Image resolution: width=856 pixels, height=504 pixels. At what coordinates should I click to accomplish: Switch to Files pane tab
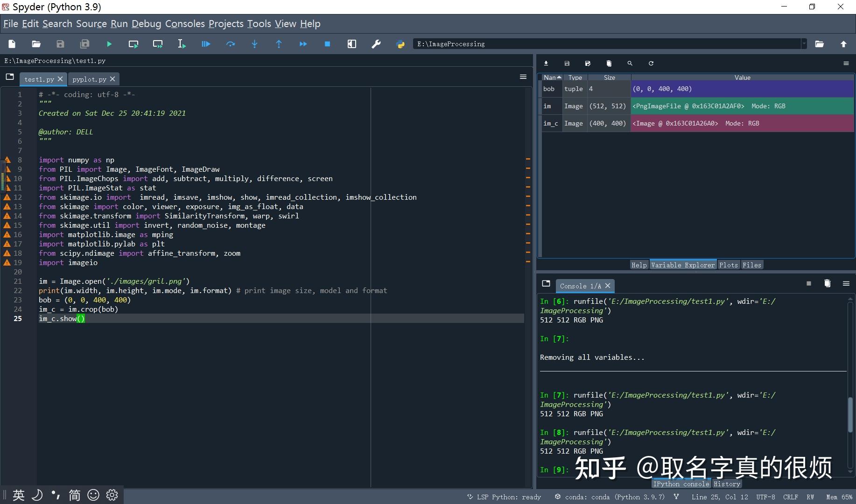[751, 265]
